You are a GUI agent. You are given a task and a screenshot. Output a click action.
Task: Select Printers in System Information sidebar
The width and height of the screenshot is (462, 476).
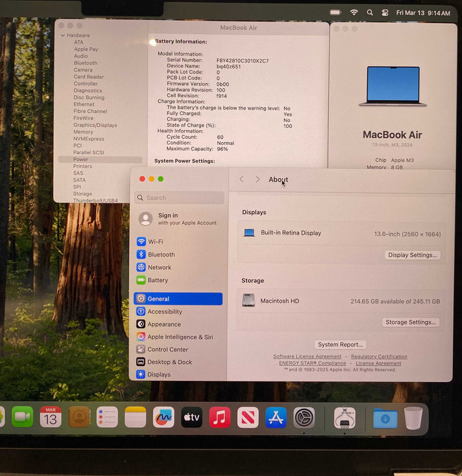[82, 166]
